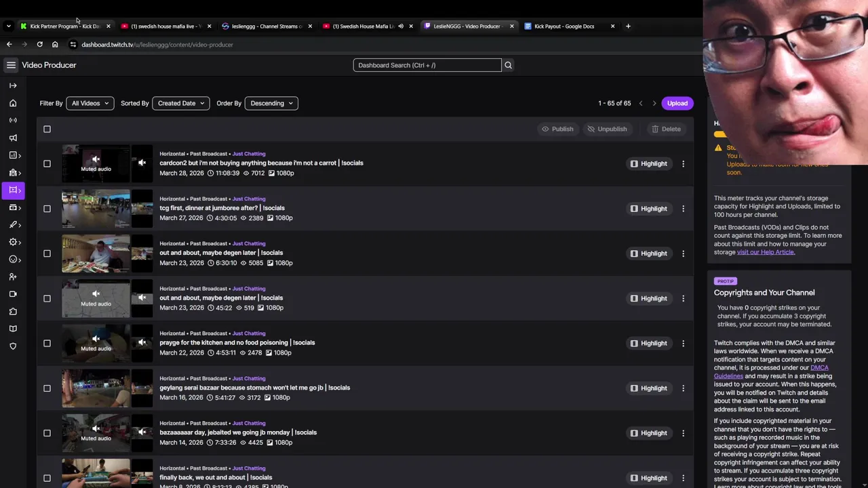Open the browser tab search dropdown arrow

8,26
